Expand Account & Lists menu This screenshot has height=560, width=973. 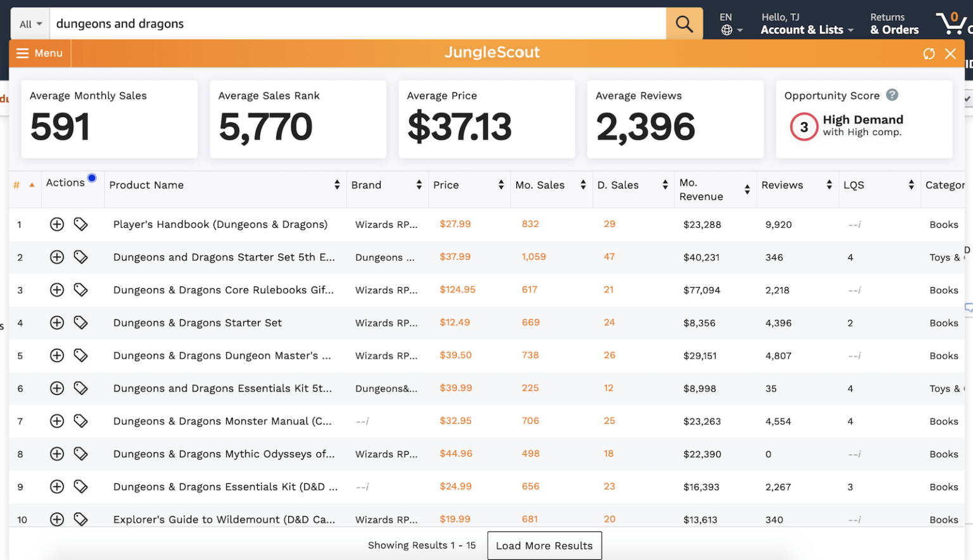click(807, 24)
